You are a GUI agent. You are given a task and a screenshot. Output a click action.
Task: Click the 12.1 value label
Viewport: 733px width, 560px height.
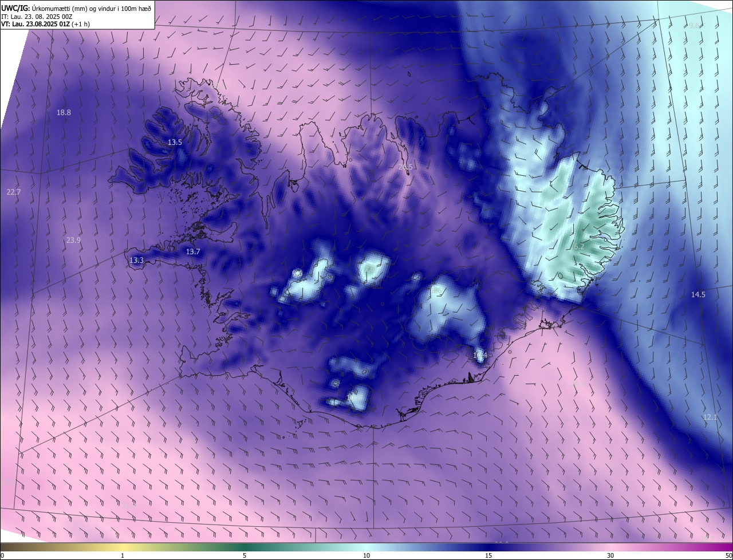[710, 417]
